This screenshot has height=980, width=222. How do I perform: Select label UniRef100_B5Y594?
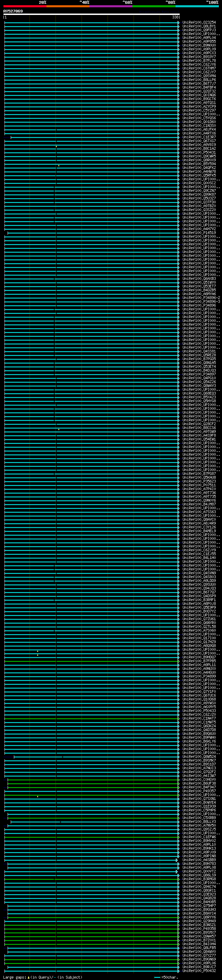click(199, 164)
